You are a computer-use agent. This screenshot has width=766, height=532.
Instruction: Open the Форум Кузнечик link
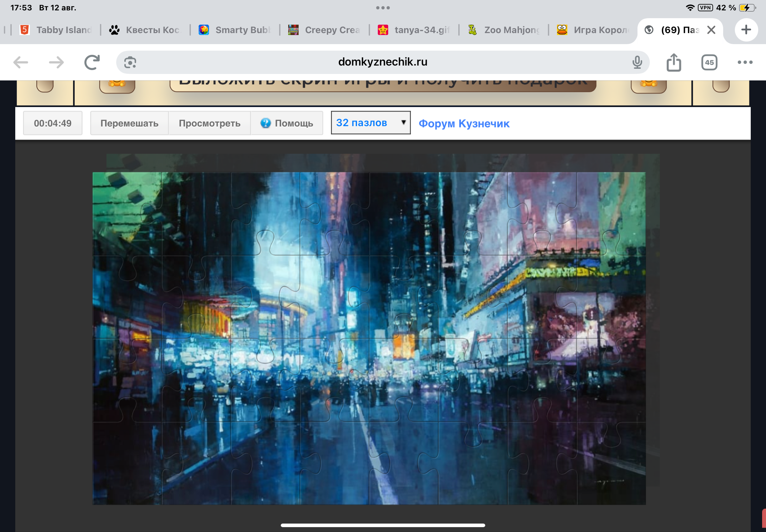point(464,123)
